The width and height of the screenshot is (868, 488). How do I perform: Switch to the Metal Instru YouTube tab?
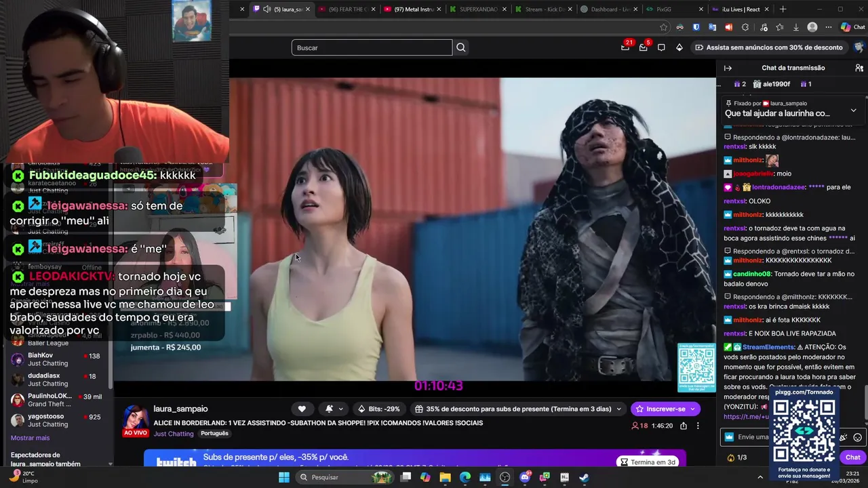click(412, 9)
